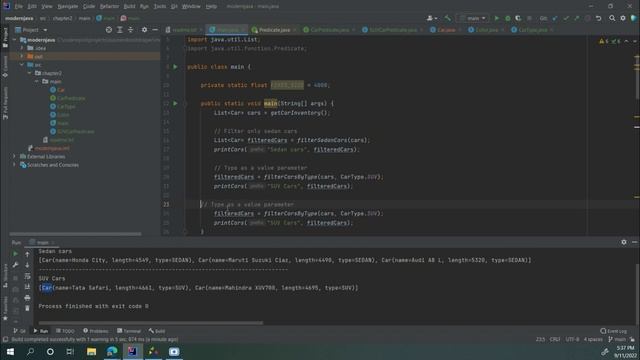Click the editor vertical scrollbar

(637, 78)
